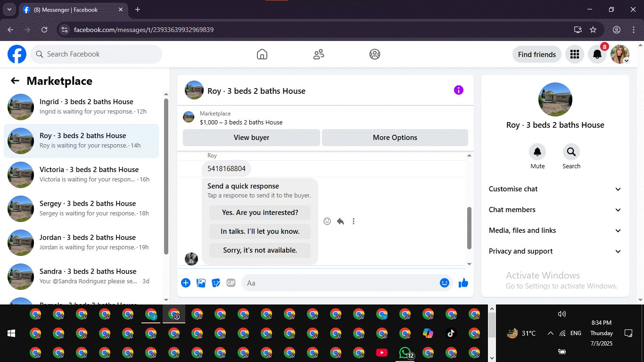
Task: Open the Facebook menu grid icon
Action: [x=574, y=54]
